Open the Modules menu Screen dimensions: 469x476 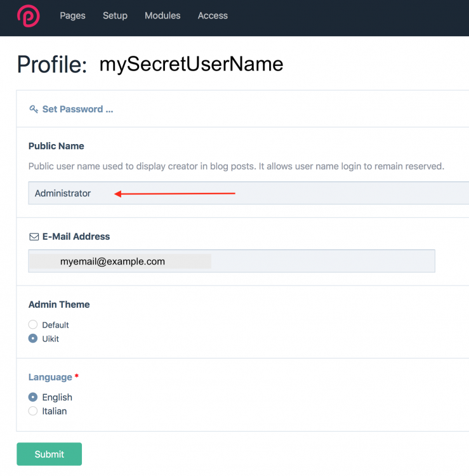(x=162, y=16)
